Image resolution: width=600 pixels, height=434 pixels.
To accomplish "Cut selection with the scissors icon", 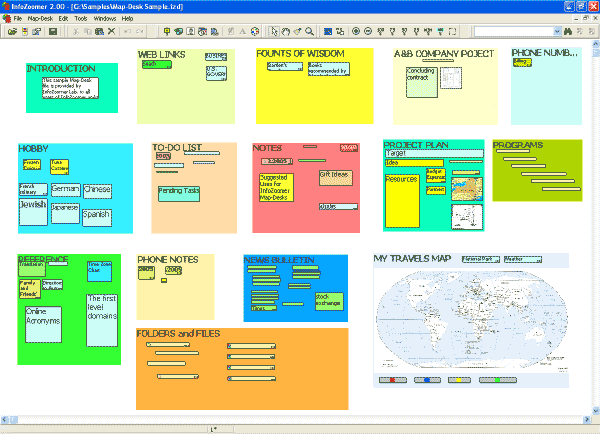I will pyautogui.click(x=76, y=31).
